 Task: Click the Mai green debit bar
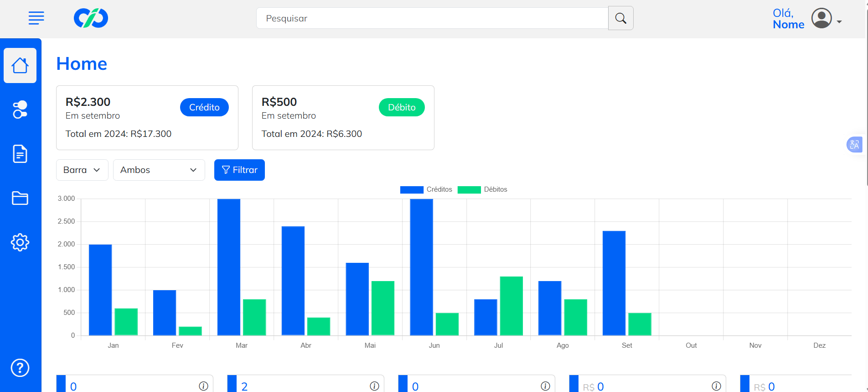pos(383,308)
